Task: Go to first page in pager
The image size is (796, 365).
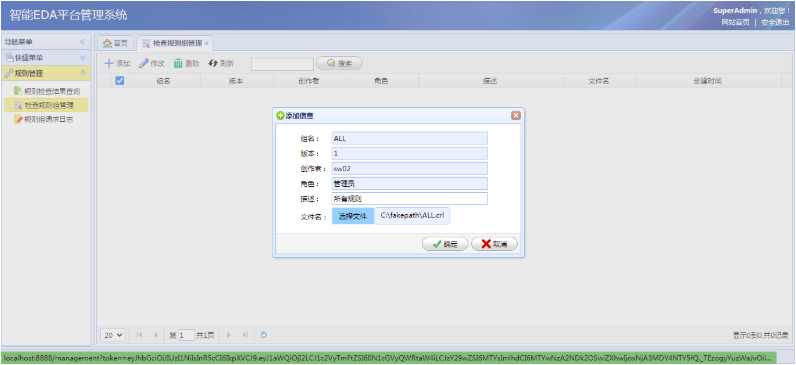Action: click(140, 335)
